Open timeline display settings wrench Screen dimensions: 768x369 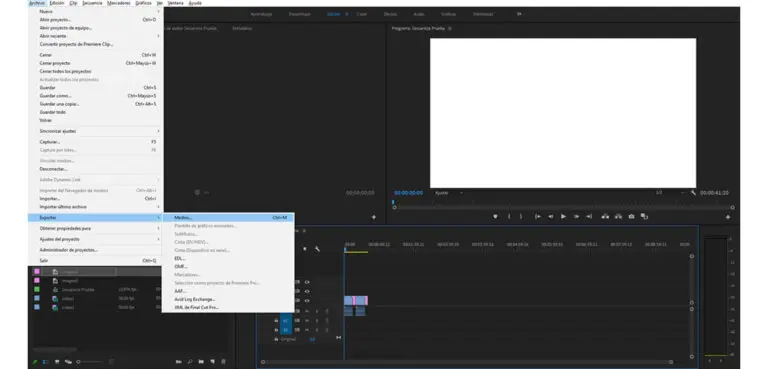[x=317, y=249]
